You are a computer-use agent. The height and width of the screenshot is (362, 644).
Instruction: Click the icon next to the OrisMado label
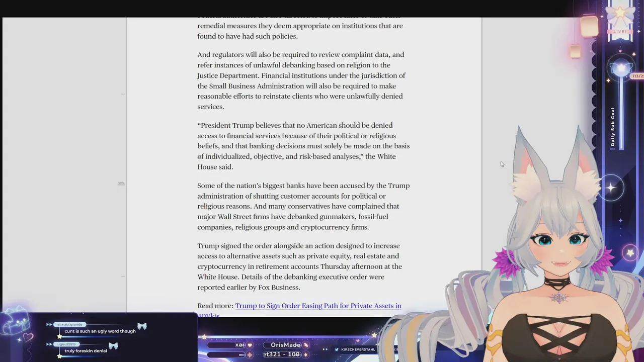[306, 345]
